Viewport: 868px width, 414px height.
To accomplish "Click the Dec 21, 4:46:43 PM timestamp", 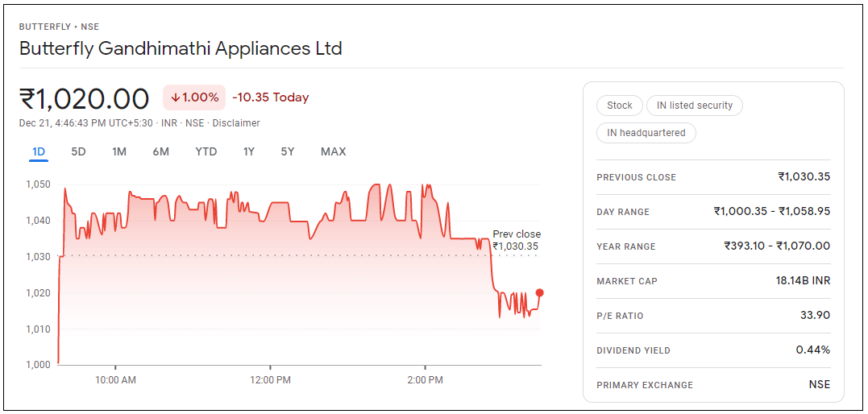I will 85,123.
